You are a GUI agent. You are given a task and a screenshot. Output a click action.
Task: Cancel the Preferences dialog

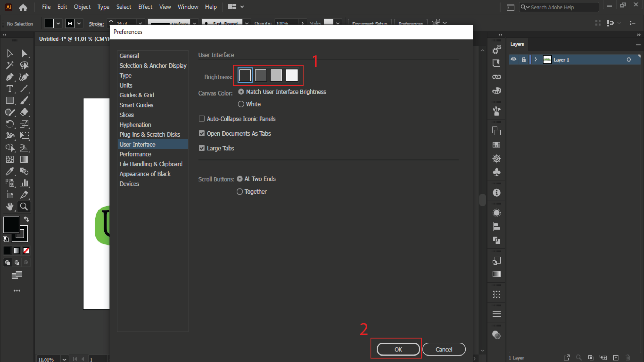444,349
